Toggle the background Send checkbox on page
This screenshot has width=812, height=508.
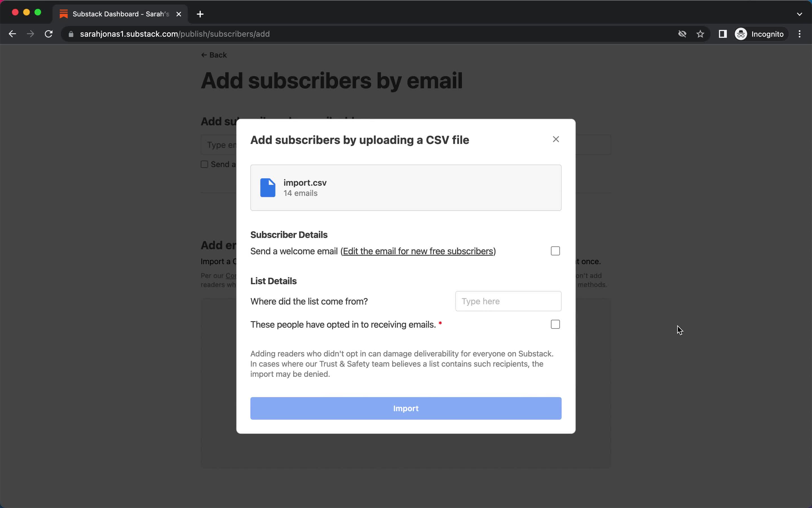pos(204,164)
